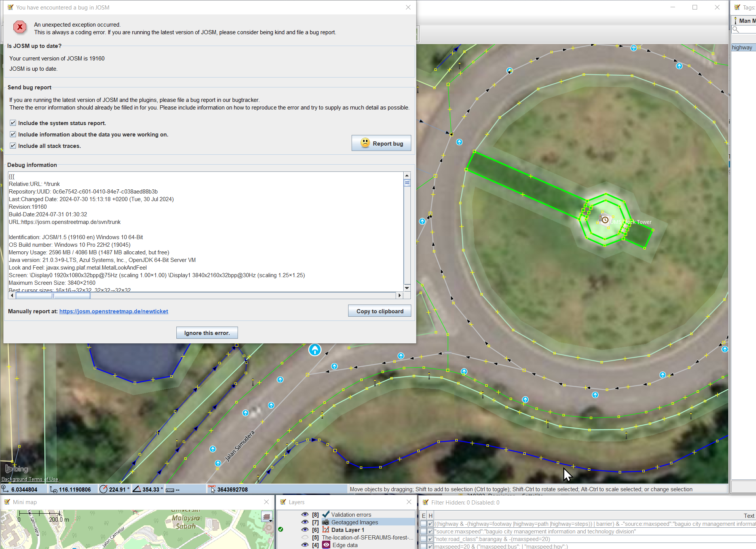Image resolution: width=756 pixels, height=549 pixels.
Task: Click the H column header in Filter
Action: tap(430, 516)
